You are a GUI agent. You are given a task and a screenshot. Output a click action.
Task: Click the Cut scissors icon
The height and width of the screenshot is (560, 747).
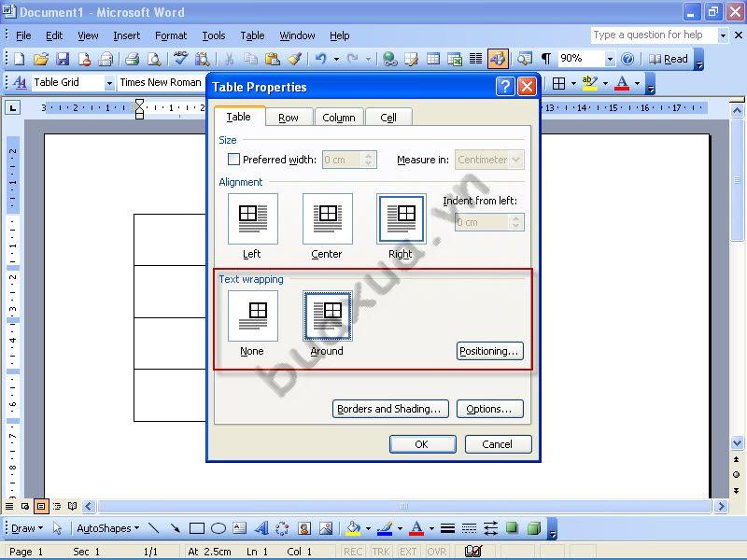click(x=229, y=59)
